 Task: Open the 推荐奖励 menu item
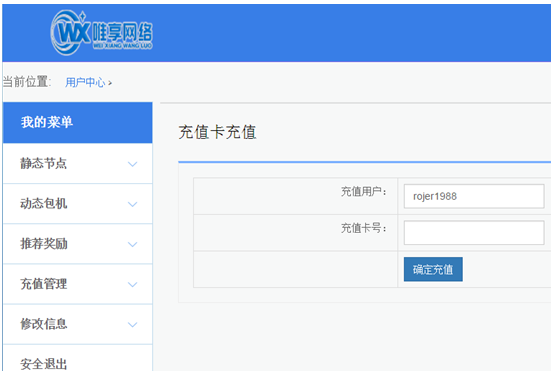[x=78, y=244]
